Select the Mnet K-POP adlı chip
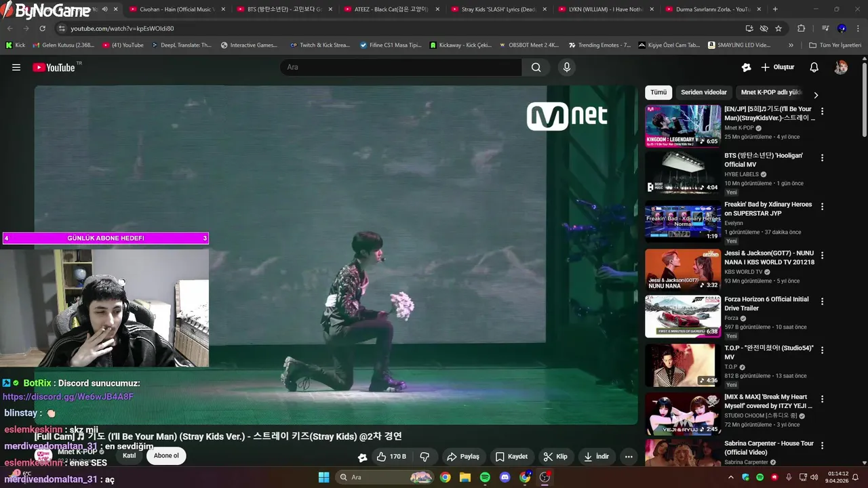The width and height of the screenshot is (868, 488). [771, 92]
